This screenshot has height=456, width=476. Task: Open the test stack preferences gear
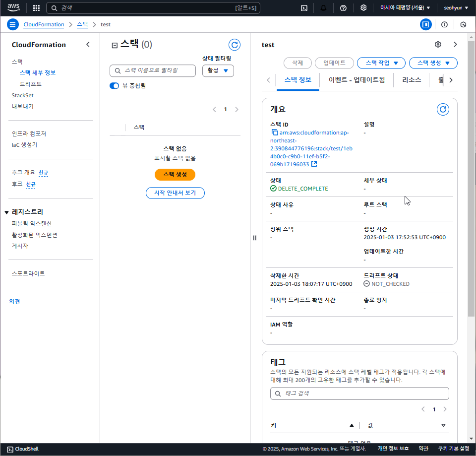438,45
